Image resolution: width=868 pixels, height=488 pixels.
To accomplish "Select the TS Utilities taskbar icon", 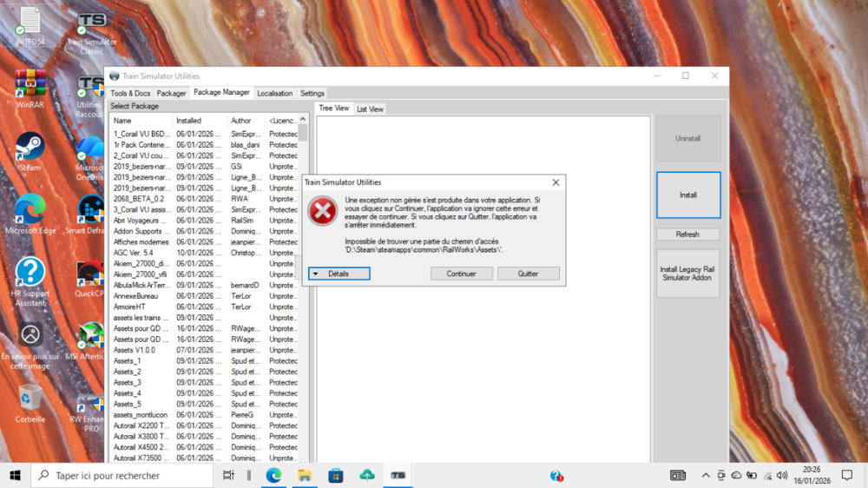I will [x=398, y=475].
